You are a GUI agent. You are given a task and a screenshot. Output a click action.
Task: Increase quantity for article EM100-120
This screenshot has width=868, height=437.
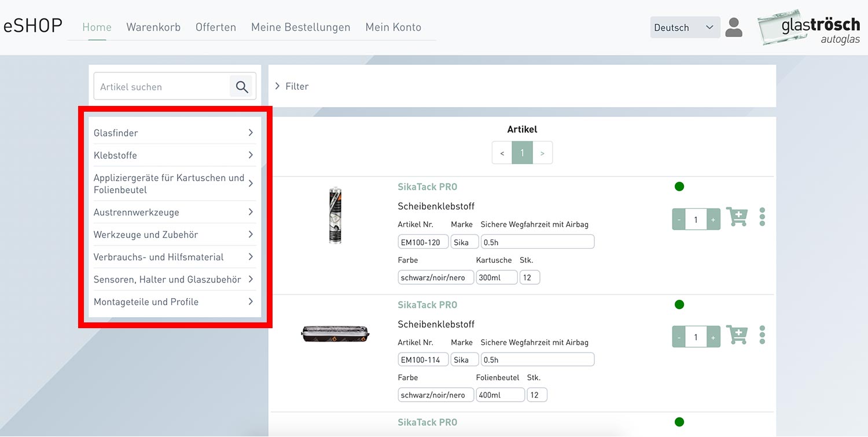tap(713, 219)
